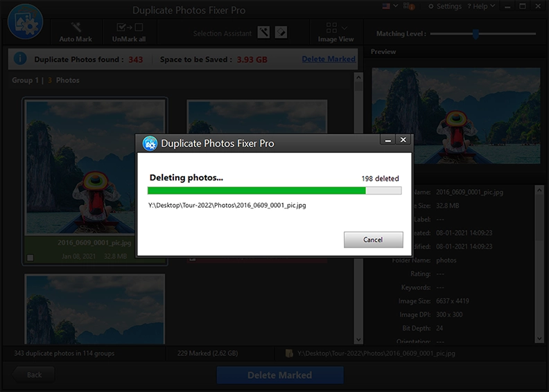Click the Cancel button in the deleting dialog
The height and width of the screenshot is (392, 549).
[x=373, y=240]
